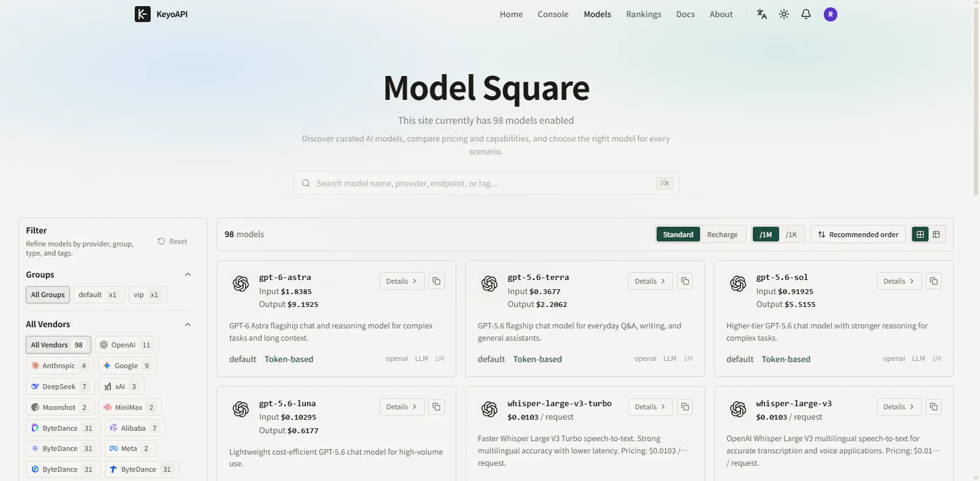Open Details for gpt-5.6-terra
Screen dimensions: 980x481
(x=650, y=281)
